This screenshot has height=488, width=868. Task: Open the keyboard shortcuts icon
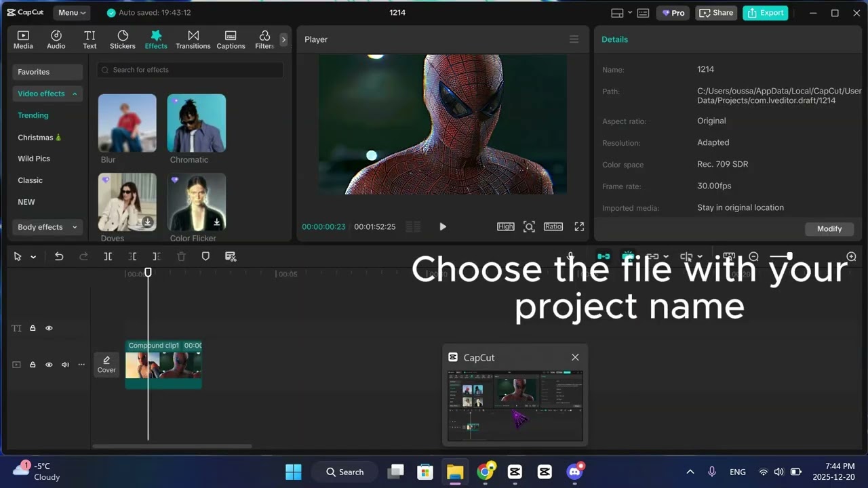pos(643,13)
